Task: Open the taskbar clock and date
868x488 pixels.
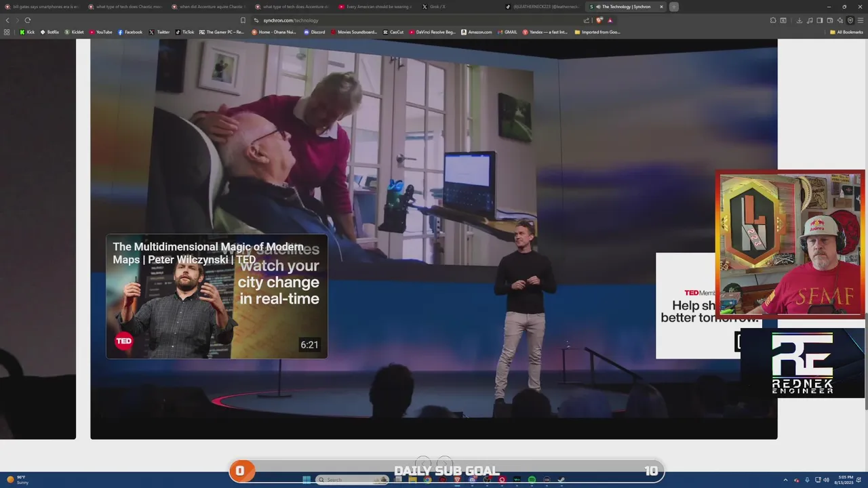Action: (844, 480)
